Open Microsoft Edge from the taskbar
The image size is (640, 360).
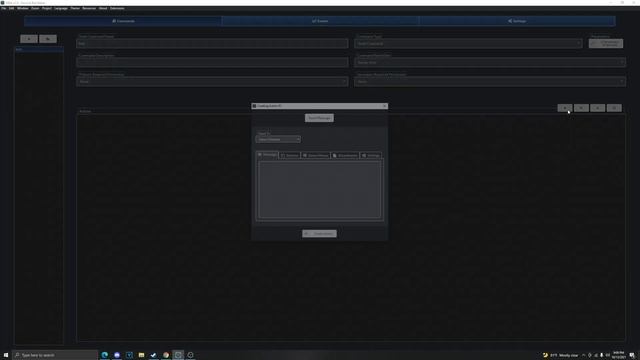[x=104, y=355]
